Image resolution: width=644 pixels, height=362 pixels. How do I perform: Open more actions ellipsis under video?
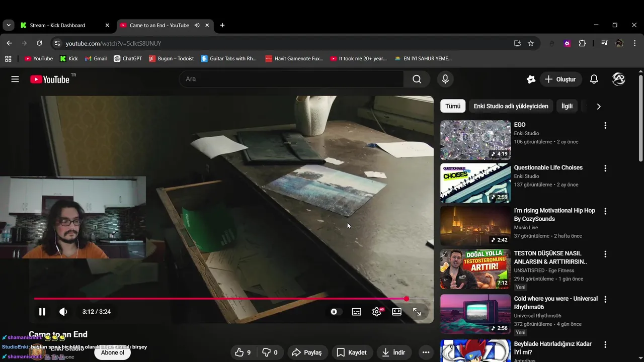tap(426, 352)
